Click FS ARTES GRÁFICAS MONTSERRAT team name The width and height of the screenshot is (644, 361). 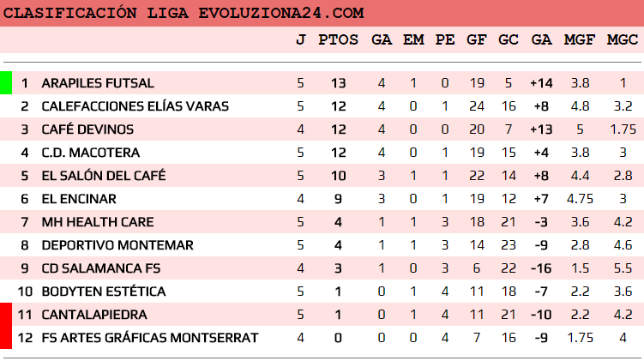click(x=149, y=338)
